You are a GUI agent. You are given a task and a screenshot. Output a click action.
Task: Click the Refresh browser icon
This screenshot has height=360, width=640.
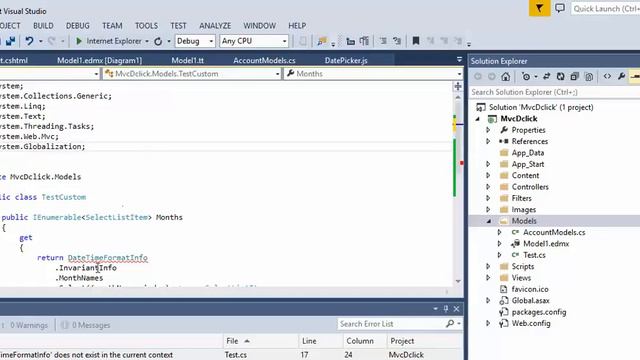click(x=158, y=41)
